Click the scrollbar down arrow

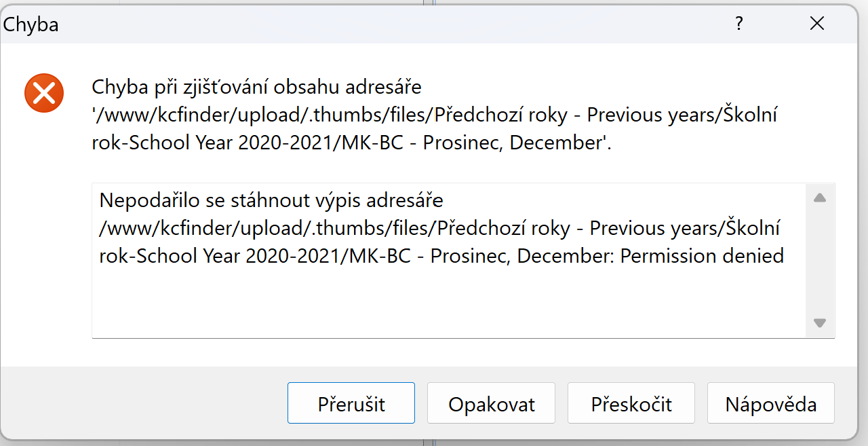coord(819,324)
